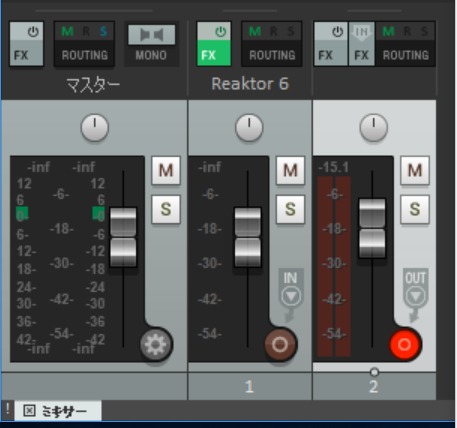
Task: Close the ミキサー tab with X box
Action: tap(29, 411)
